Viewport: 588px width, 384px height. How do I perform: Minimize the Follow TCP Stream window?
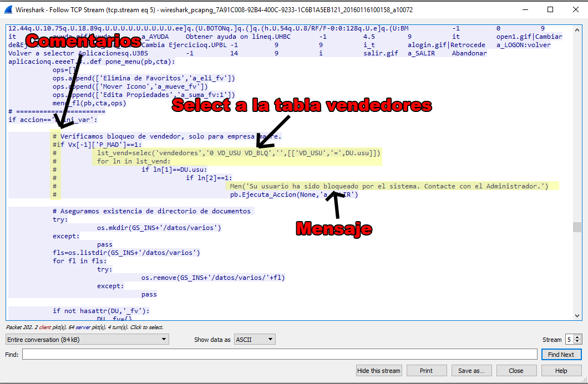[525, 9]
